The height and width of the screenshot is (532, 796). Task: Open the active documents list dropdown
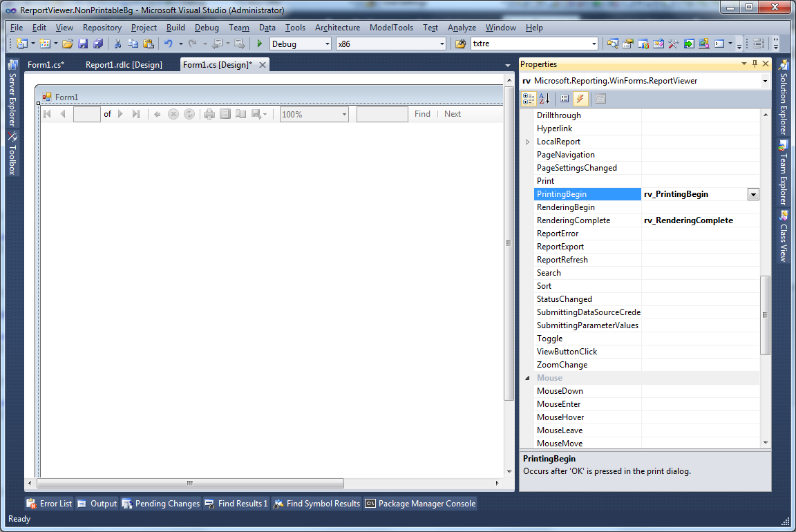508,66
